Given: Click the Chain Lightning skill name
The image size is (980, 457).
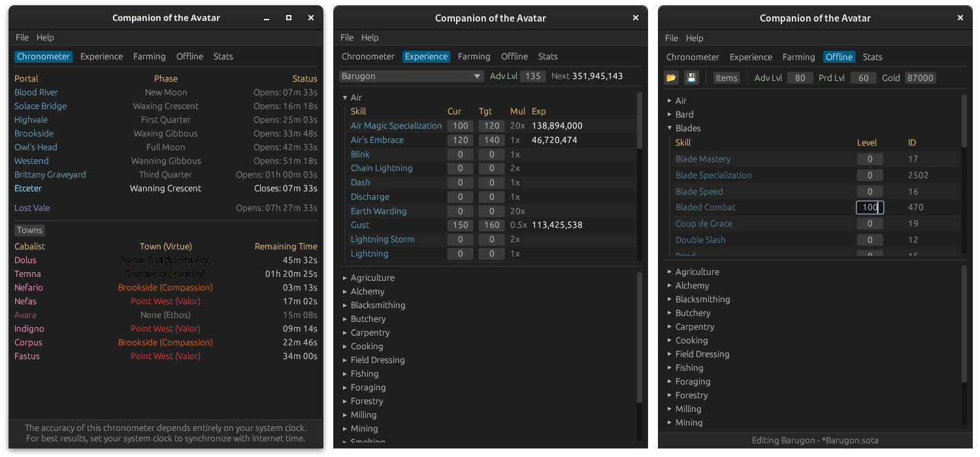Looking at the screenshot, I should coord(382,168).
